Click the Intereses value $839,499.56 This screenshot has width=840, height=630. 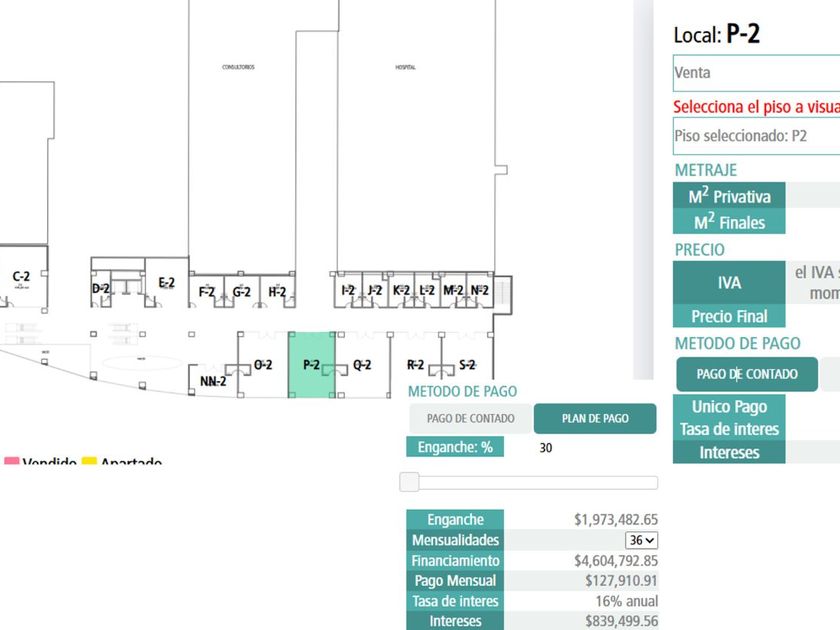(621, 621)
